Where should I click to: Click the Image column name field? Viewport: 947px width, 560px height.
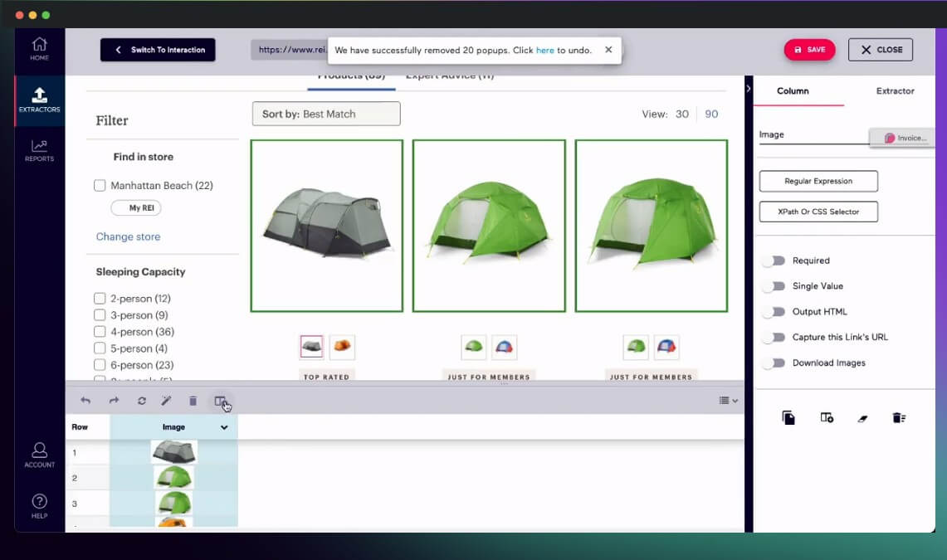pyautogui.click(x=812, y=134)
